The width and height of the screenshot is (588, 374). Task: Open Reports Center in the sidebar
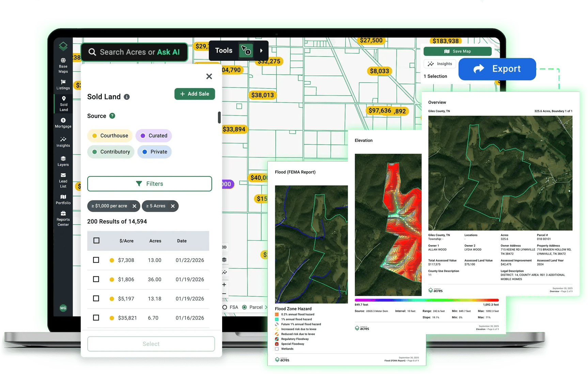tap(63, 219)
